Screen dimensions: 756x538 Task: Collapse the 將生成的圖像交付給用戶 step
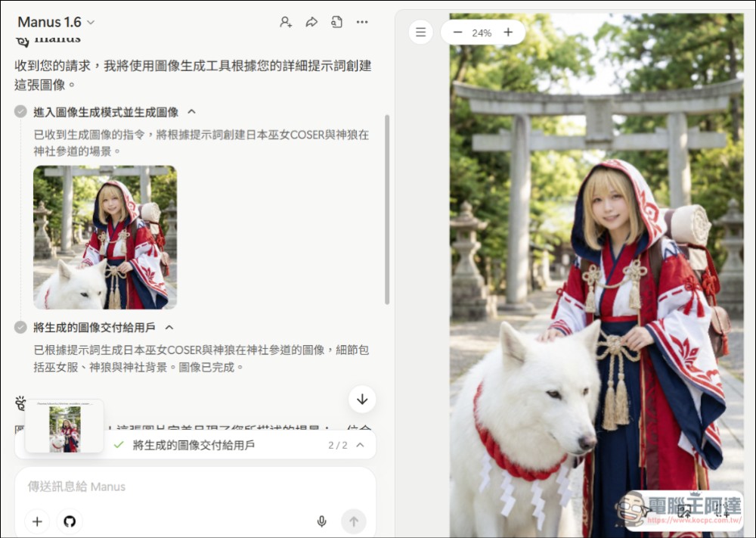[x=169, y=328]
